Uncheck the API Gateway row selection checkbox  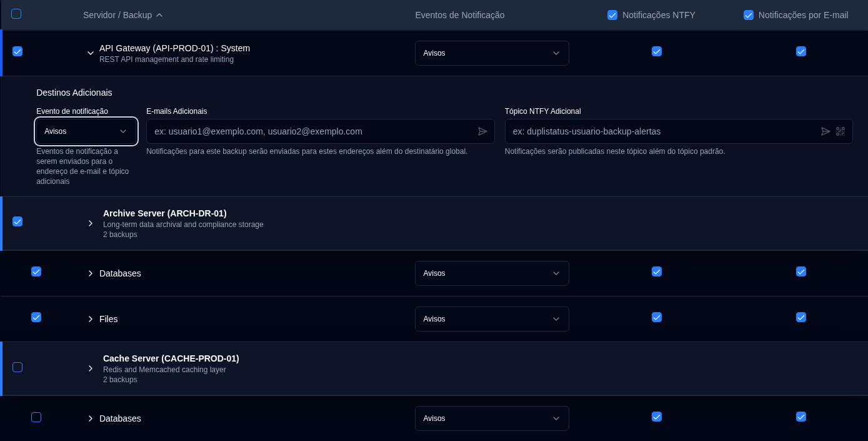[x=17, y=51]
